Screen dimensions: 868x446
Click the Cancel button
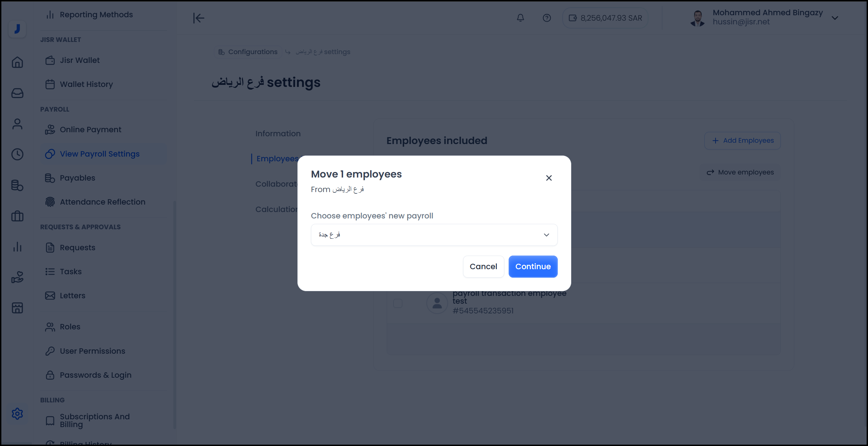click(483, 266)
